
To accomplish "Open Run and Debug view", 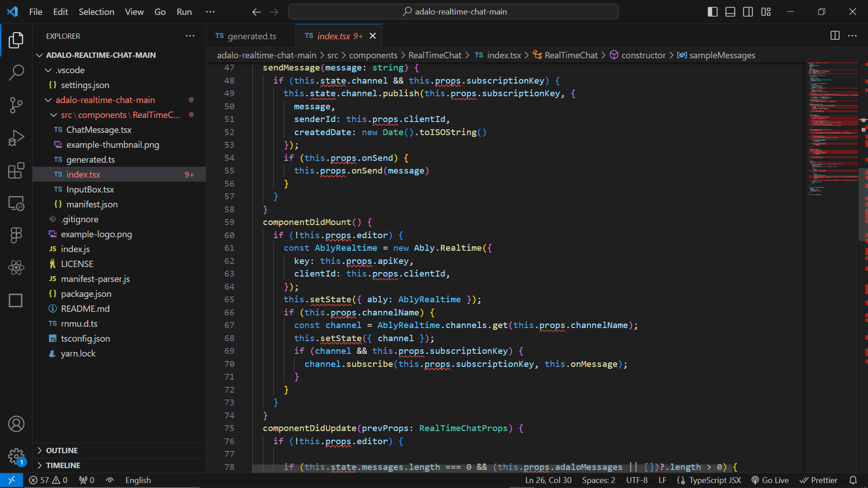I will (x=16, y=138).
